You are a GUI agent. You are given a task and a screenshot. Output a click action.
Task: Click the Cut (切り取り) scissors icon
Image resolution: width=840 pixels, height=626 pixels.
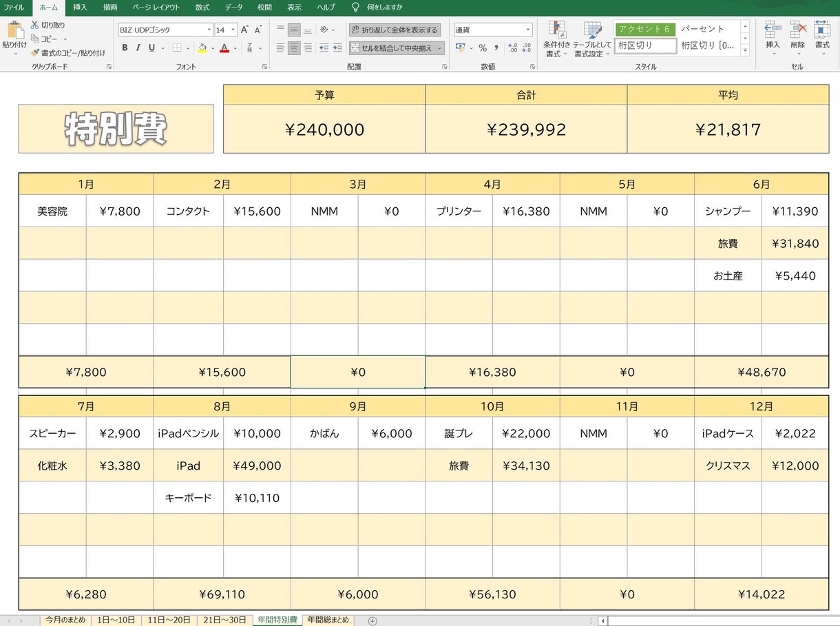click(34, 25)
